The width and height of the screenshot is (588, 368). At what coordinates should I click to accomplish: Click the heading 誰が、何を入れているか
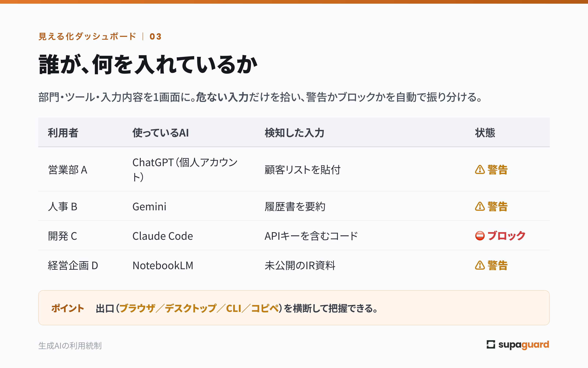tap(148, 64)
